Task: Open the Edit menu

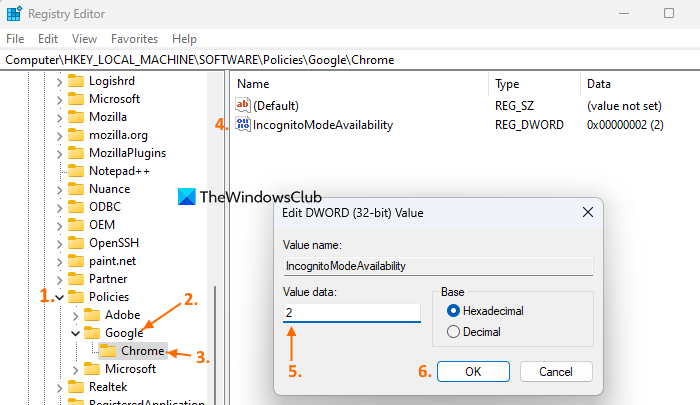Action: click(48, 39)
